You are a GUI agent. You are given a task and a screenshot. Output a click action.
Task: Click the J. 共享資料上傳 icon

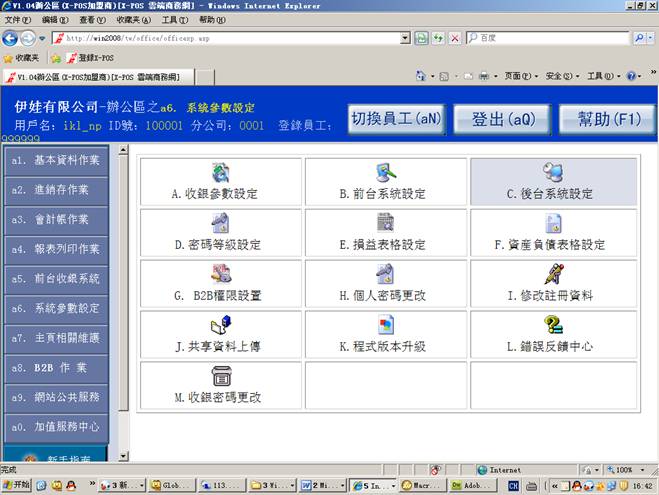click(x=221, y=326)
